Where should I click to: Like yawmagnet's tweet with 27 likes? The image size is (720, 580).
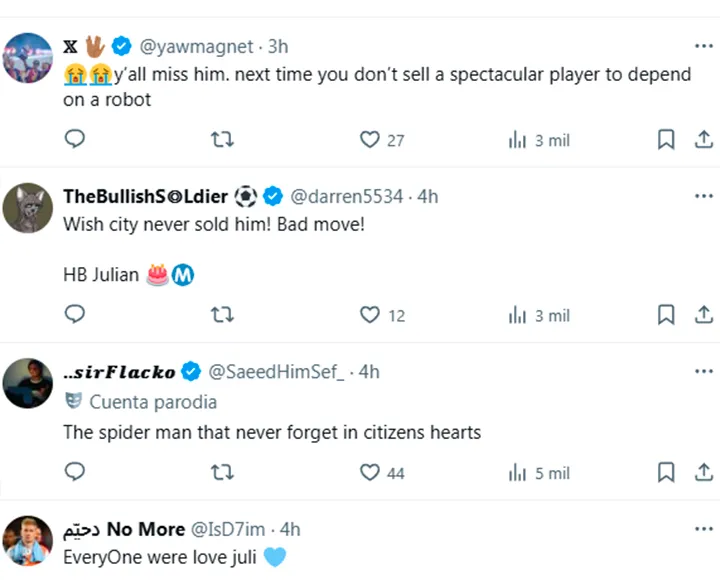371,139
